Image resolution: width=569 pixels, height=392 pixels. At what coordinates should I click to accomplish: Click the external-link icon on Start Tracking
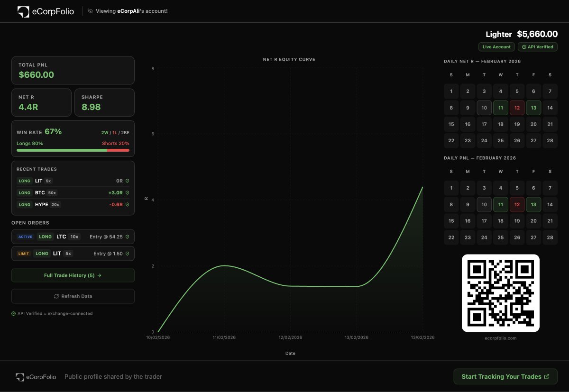(x=547, y=376)
